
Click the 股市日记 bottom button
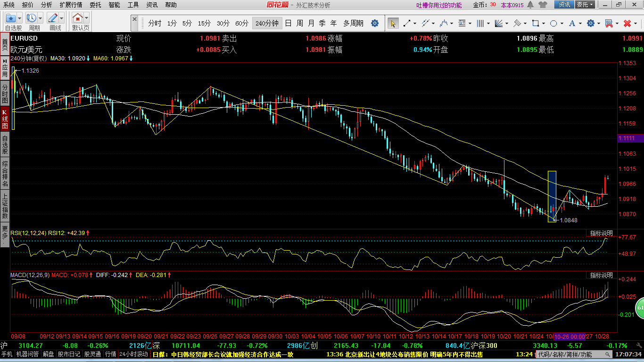[x=69, y=354]
